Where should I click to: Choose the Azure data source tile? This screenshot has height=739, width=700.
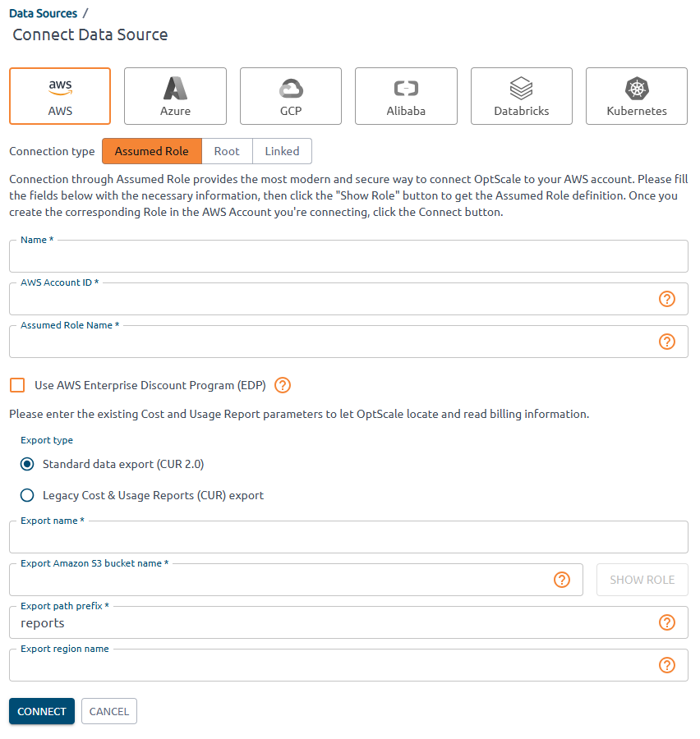[175, 96]
